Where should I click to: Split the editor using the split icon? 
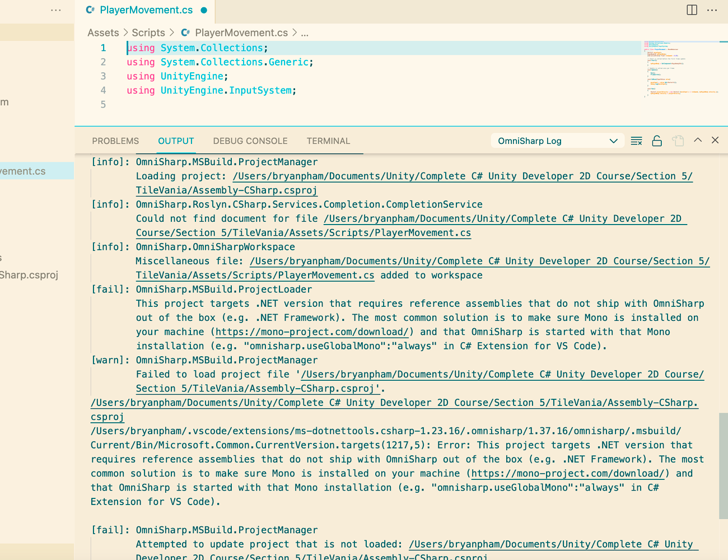pos(692,10)
